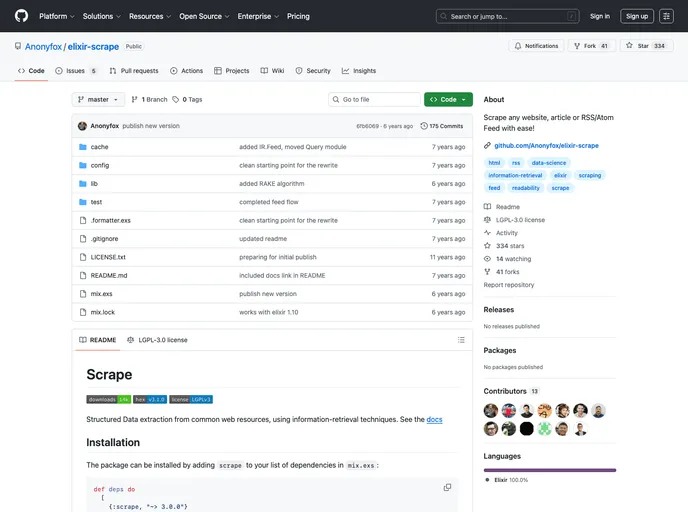688x512 pixels.
Task: Click the GitHub logo icon
Action: 22,16
